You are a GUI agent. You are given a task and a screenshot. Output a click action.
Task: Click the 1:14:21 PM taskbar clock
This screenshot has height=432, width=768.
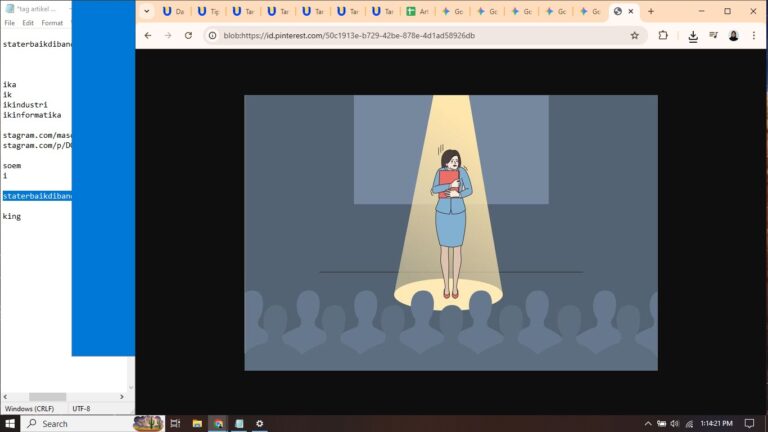click(717, 424)
